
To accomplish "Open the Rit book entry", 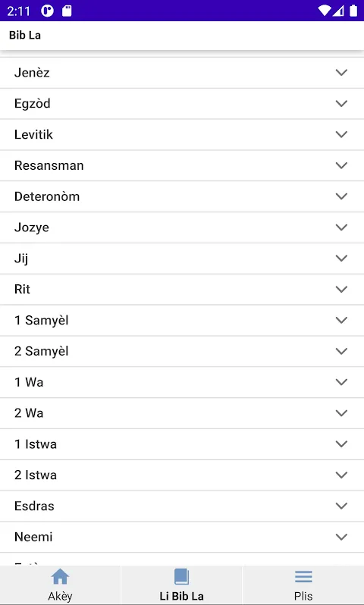I will [x=182, y=290].
